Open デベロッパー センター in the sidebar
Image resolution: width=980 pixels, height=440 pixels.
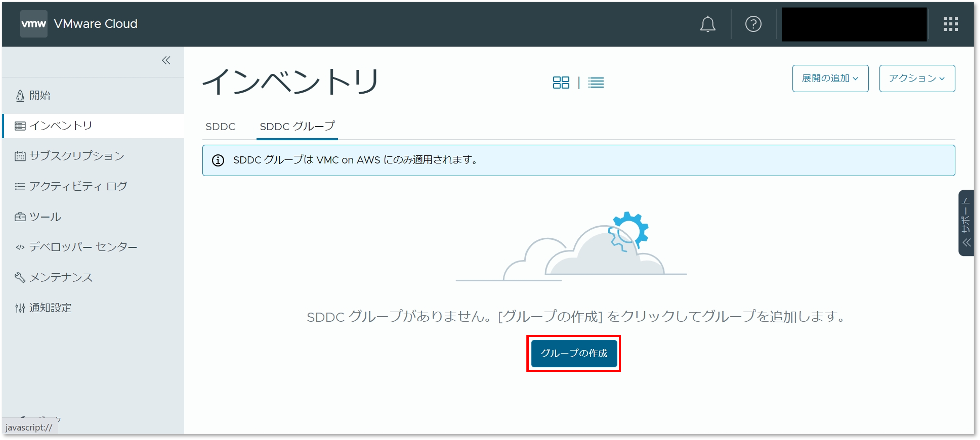(x=93, y=247)
